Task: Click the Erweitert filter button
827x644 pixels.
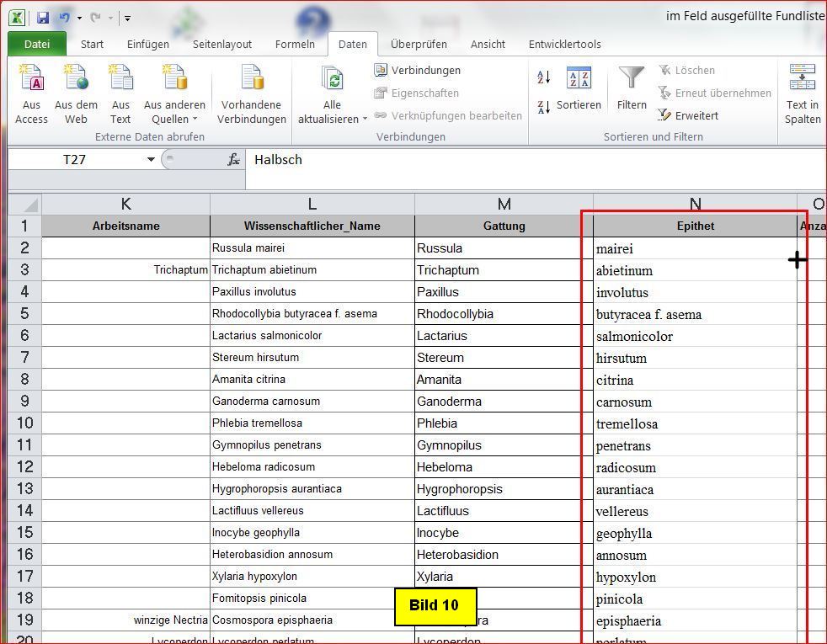Action: click(688, 115)
